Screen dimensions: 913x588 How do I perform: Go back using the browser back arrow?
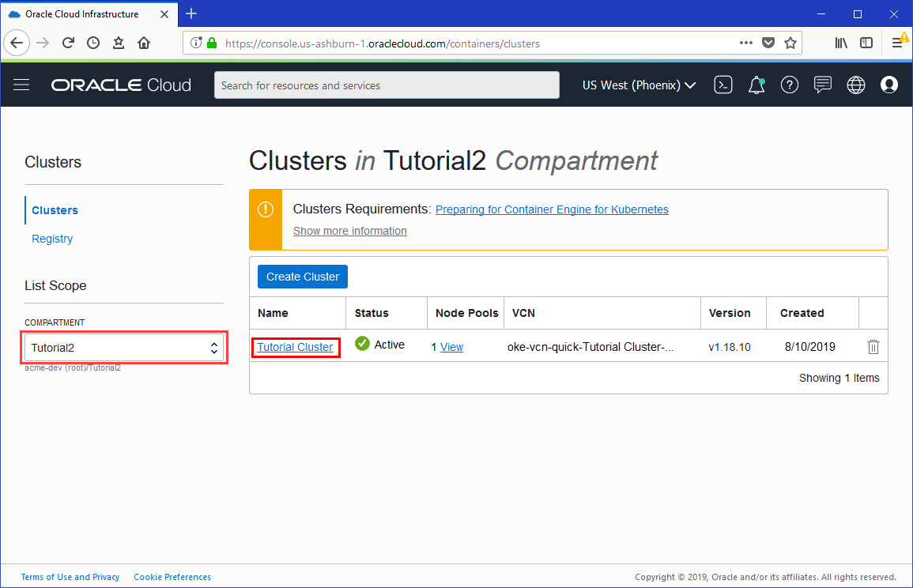(x=17, y=43)
